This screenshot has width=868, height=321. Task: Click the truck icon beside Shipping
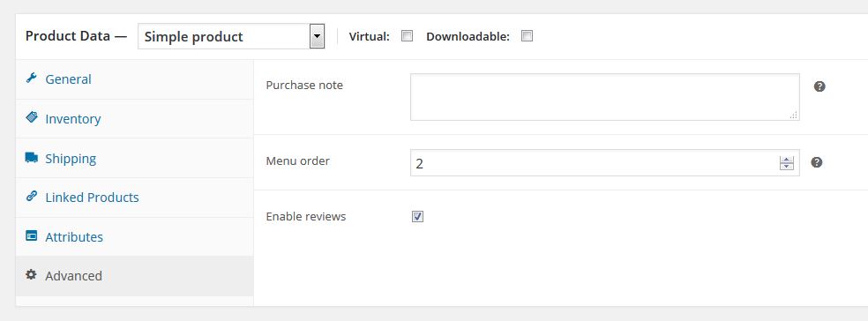(32, 157)
